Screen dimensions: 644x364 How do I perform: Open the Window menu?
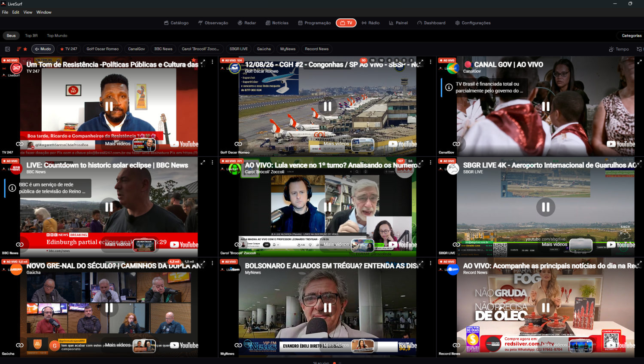click(44, 12)
